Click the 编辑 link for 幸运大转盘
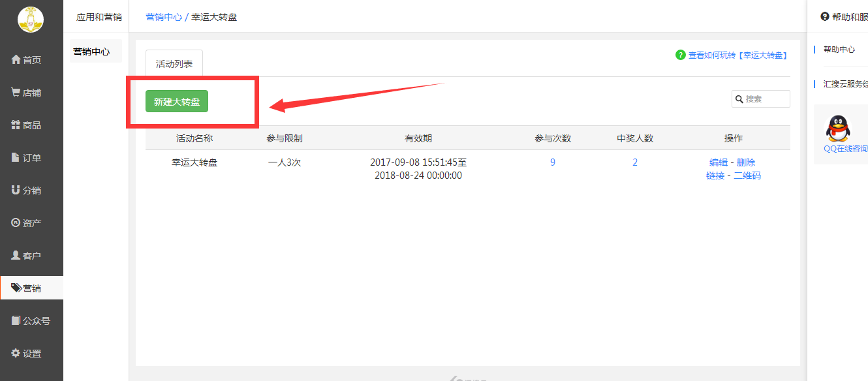This screenshot has width=868, height=381. (x=719, y=162)
